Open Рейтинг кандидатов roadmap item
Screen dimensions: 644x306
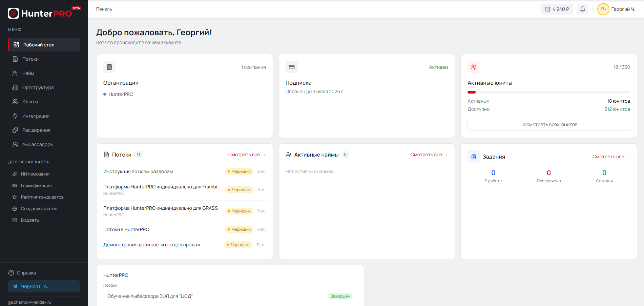coord(44,197)
